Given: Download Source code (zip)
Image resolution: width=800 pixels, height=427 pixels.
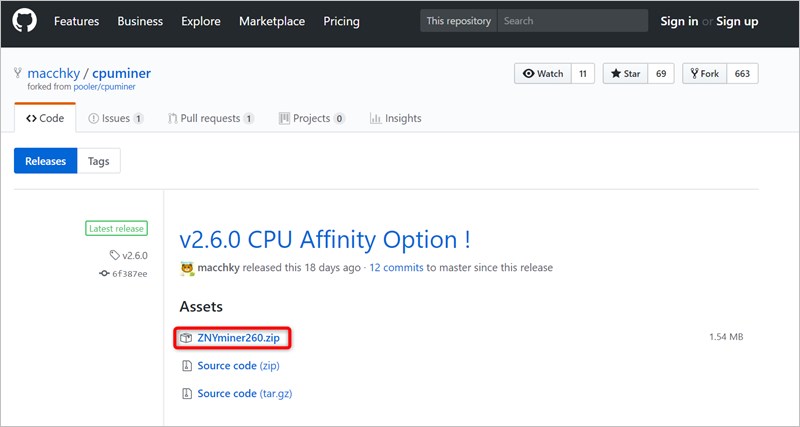Looking at the screenshot, I should [x=238, y=366].
